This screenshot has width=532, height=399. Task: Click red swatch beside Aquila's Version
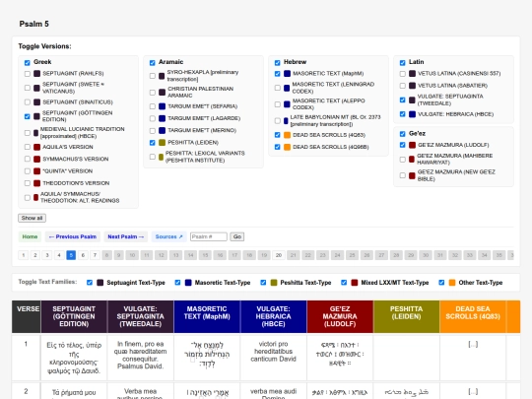coord(37,147)
